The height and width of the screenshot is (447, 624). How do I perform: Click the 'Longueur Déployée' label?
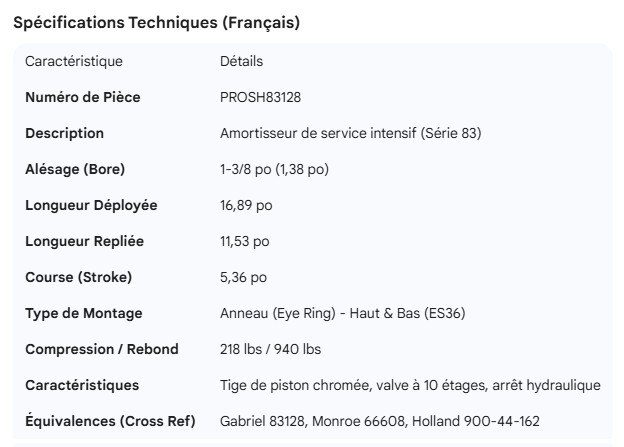pyautogui.click(x=91, y=206)
